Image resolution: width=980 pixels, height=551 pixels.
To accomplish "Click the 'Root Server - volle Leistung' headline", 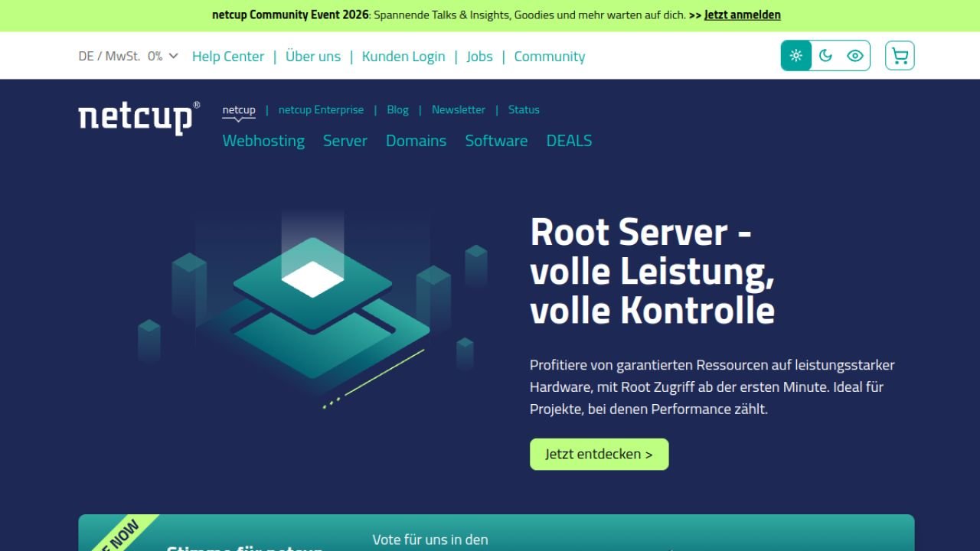I will point(652,271).
